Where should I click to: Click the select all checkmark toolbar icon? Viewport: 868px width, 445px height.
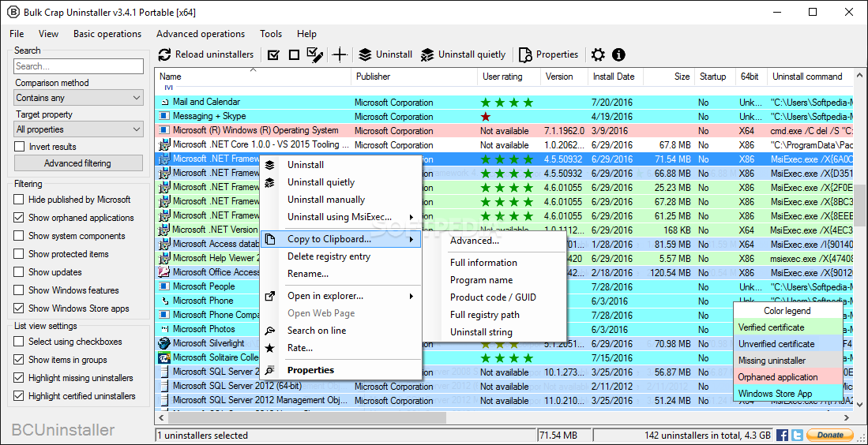click(273, 54)
